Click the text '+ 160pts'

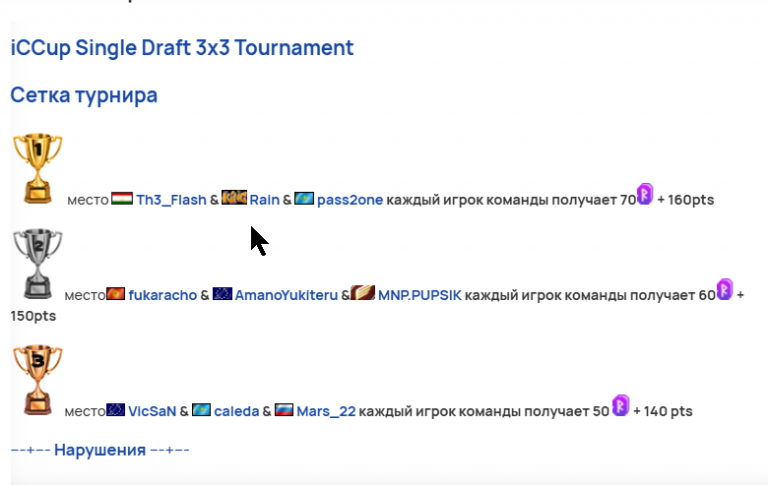point(685,200)
